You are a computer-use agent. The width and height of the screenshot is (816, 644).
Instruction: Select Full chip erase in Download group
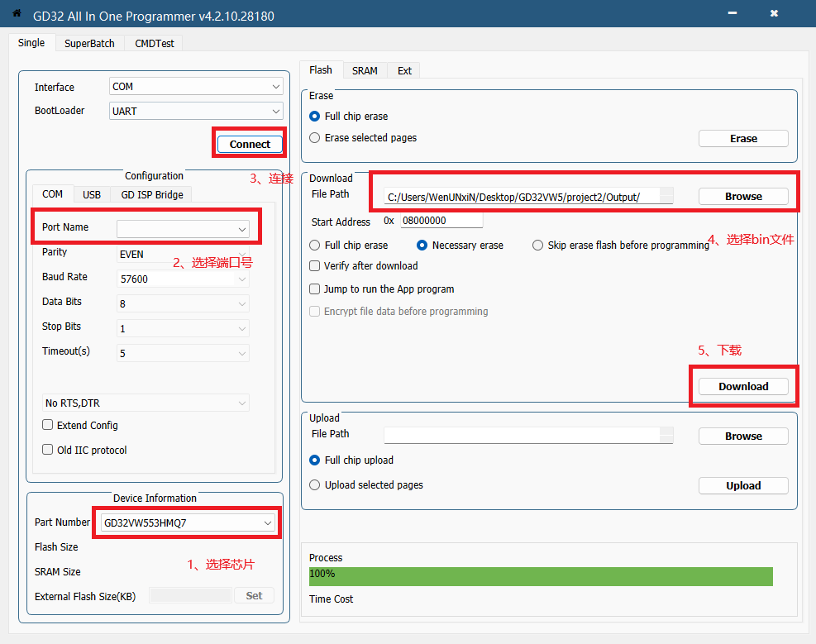click(349, 245)
